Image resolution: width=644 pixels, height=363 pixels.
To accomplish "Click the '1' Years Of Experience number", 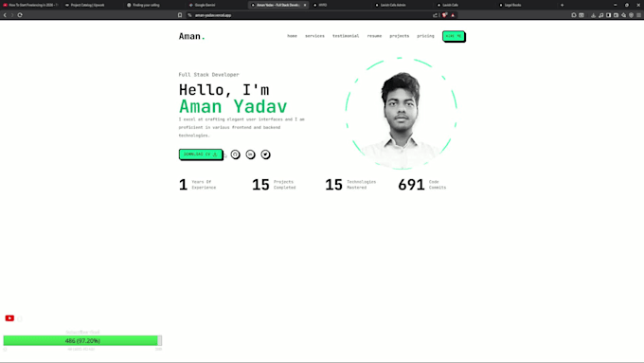I will (183, 185).
